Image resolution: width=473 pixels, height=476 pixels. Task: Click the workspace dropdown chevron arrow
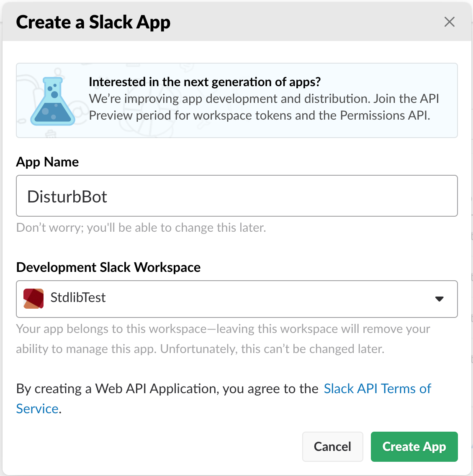click(439, 299)
